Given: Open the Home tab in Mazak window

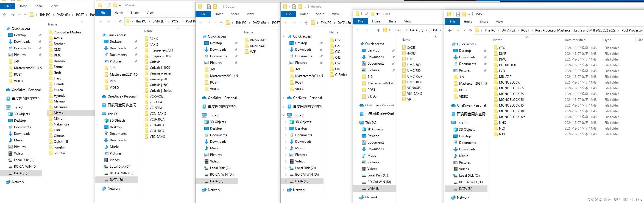Looking at the screenshot, I should tap(119, 13).
